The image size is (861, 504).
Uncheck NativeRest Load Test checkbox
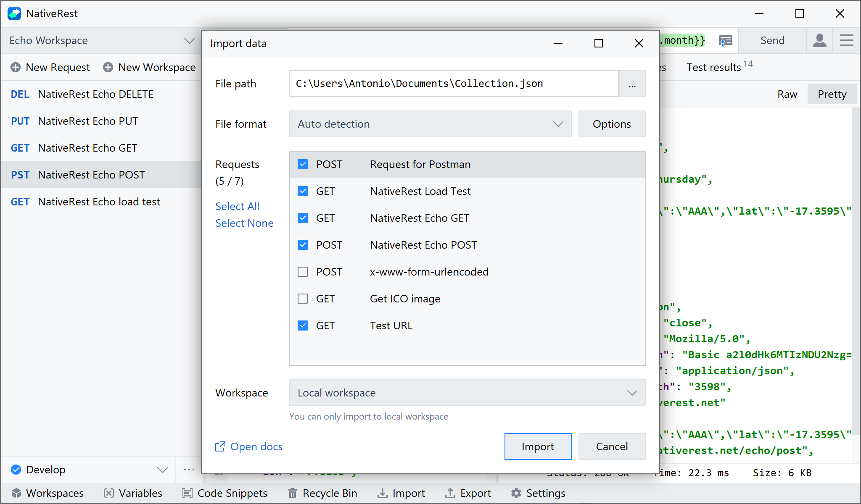point(303,191)
